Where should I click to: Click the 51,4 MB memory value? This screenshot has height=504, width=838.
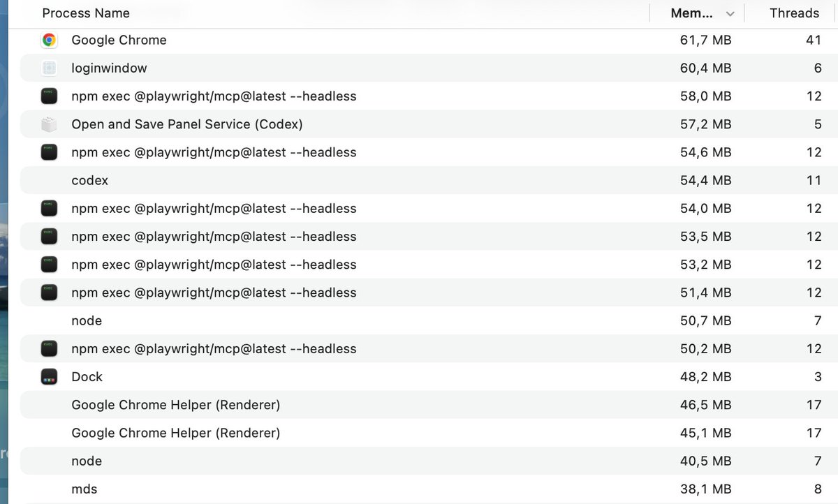tap(706, 292)
